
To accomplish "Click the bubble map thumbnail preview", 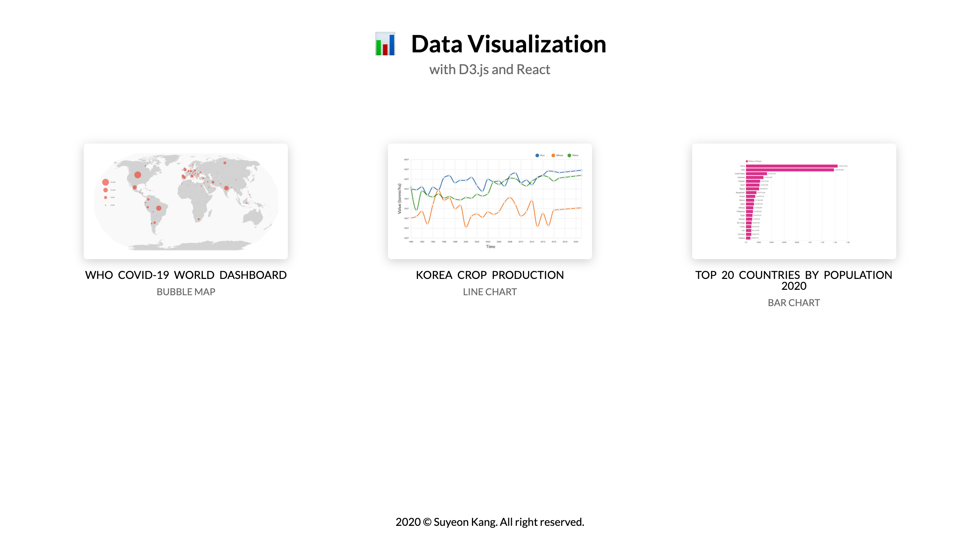I will coord(186,201).
